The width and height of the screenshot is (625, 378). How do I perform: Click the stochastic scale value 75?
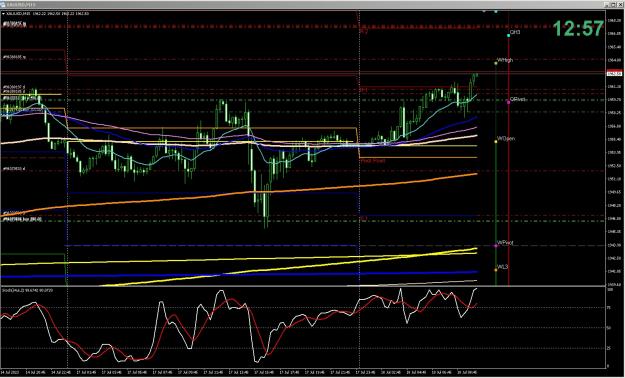click(609, 307)
